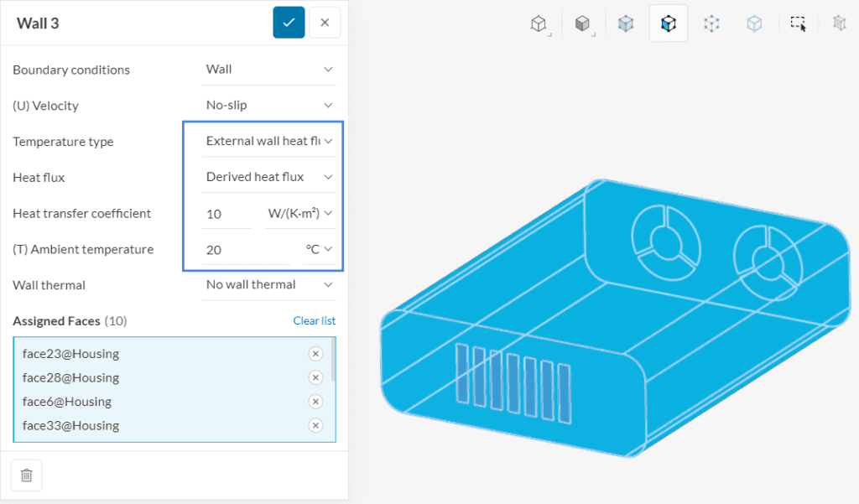Change the Heat flux type dropdown
Image resolution: width=859 pixels, height=504 pixels.
click(268, 177)
